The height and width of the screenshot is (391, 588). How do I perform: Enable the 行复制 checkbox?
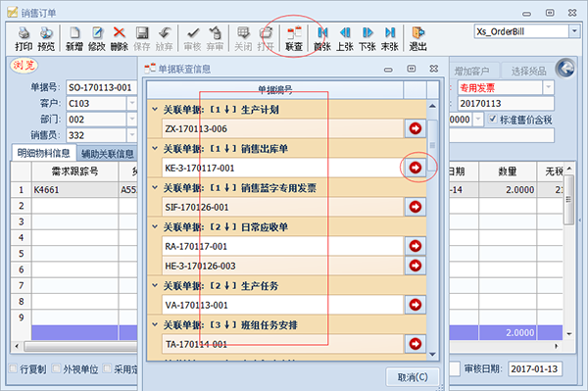pyautogui.click(x=14, y=368)
